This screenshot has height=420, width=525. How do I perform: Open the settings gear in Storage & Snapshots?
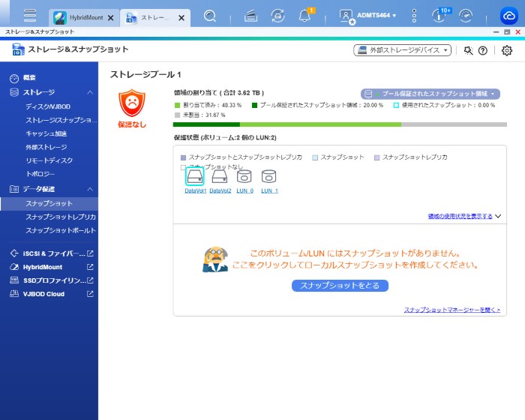507,50
